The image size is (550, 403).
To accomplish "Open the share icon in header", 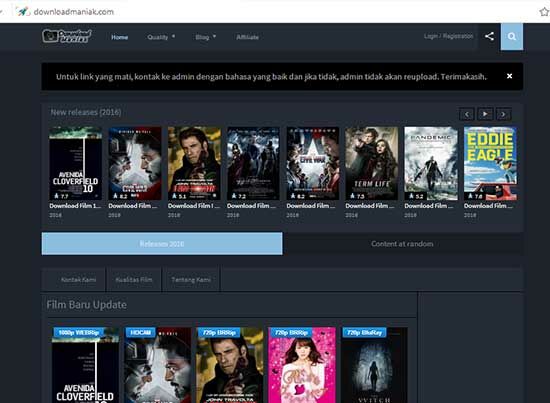I will click(x=489, y=36).
